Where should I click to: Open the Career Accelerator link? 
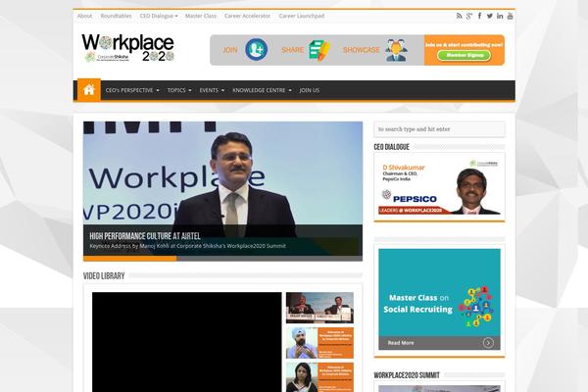(x=247, y=16)
